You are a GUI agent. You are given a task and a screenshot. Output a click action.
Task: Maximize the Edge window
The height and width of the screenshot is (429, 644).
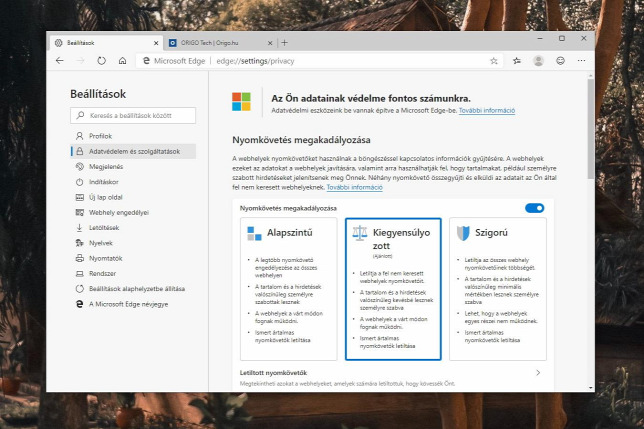point(562,38)
